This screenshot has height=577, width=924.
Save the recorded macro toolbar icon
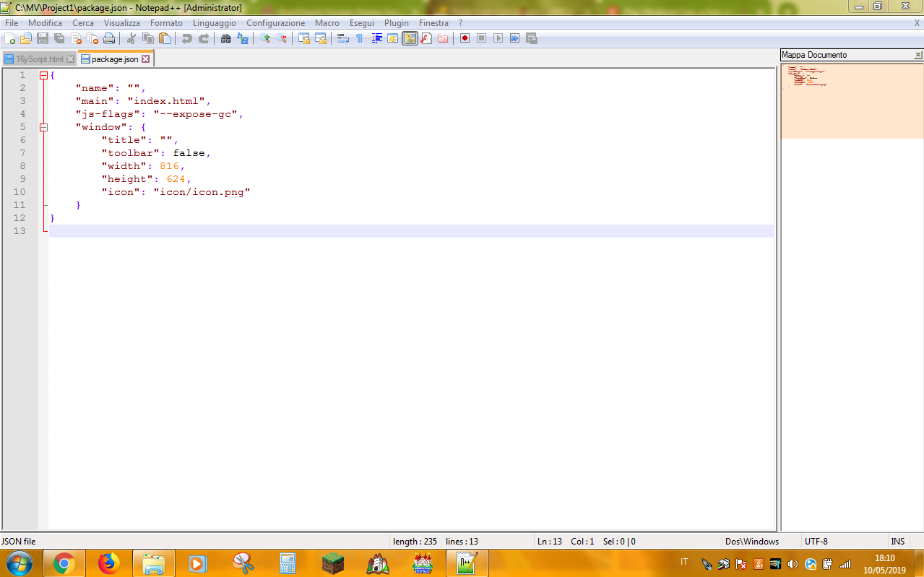point(532,38)
